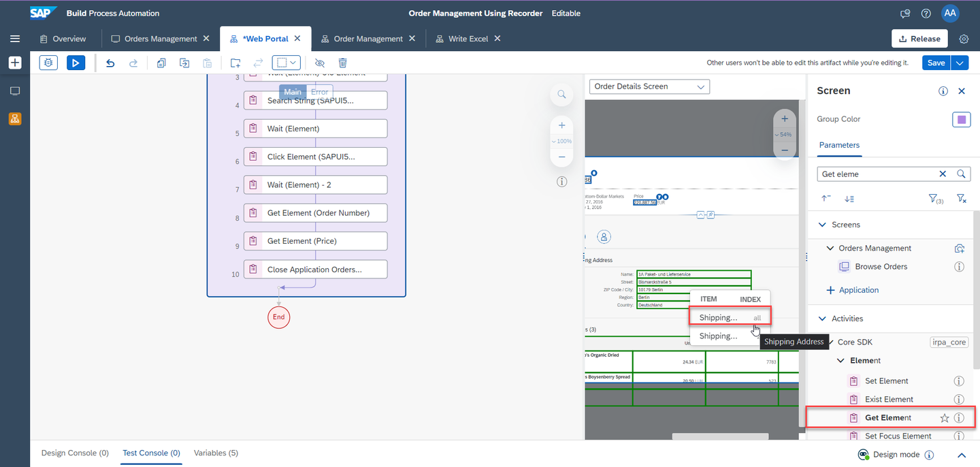This screenshot has width=980, height=467.
Task: Close the Screen panel
Action: (x=962, y=91)
